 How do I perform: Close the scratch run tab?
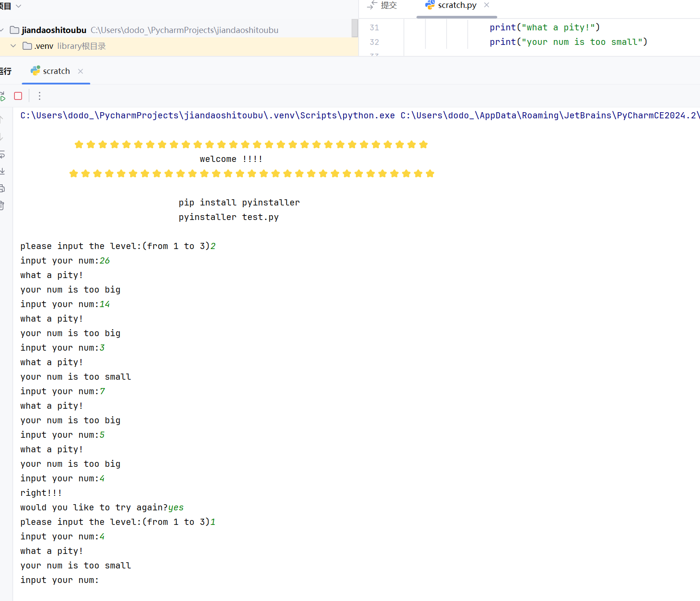pyautogui.click(x=81, y=71)
